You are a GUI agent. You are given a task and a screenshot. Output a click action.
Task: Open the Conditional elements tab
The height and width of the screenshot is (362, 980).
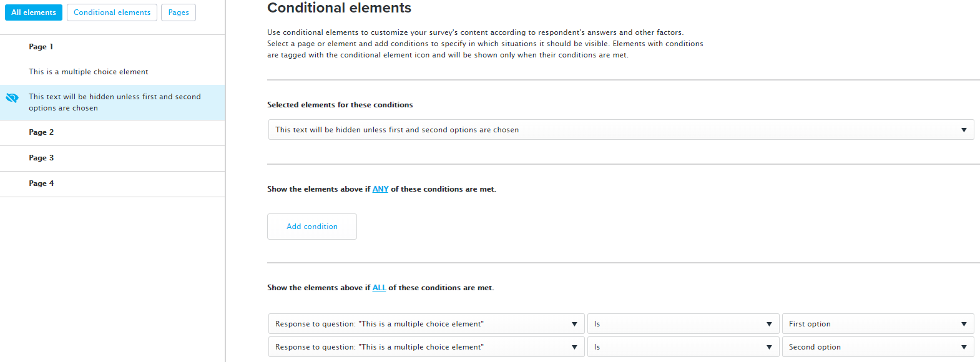(112, 12)
